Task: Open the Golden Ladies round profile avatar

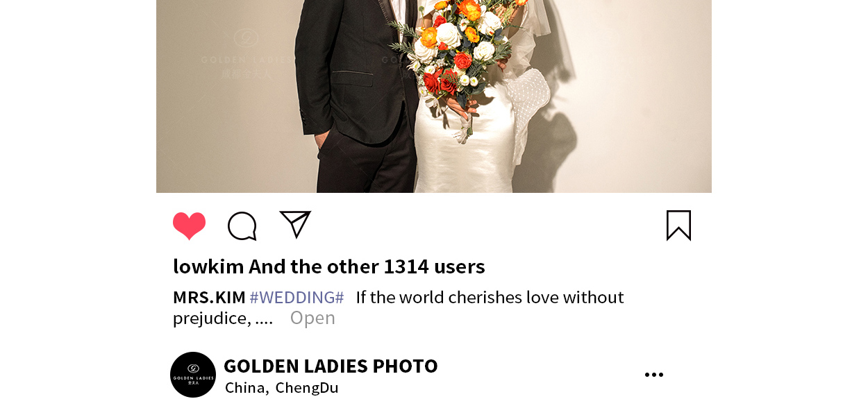Action: click(x=193, y=375)
